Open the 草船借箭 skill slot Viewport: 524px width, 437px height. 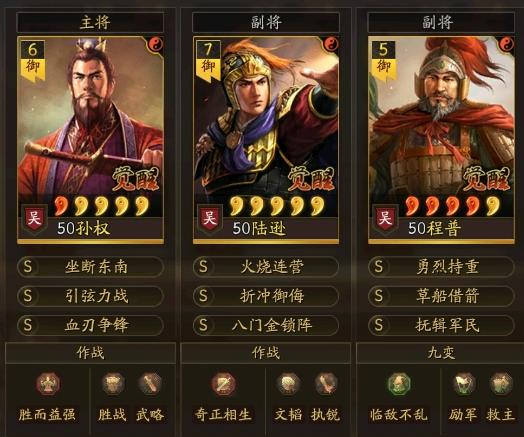point(441,296)
